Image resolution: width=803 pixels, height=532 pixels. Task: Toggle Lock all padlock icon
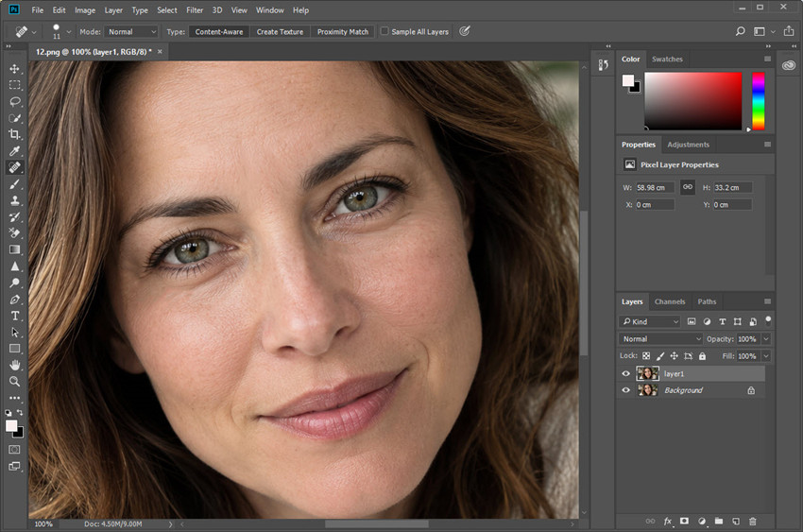pos(702,356)
